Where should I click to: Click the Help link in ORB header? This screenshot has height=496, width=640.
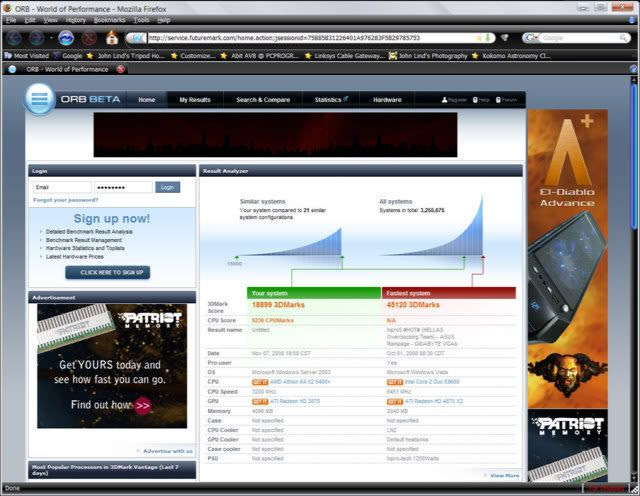(x=481, y=100)
